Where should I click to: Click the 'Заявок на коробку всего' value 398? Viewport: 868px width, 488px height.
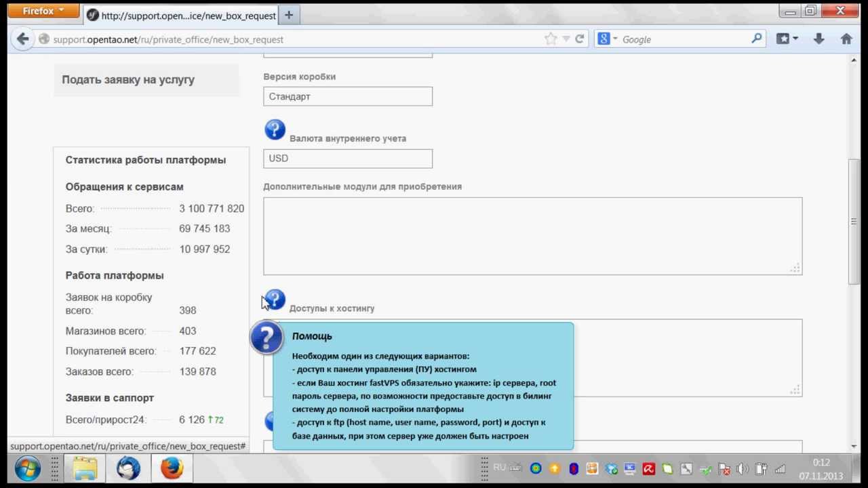188,310
